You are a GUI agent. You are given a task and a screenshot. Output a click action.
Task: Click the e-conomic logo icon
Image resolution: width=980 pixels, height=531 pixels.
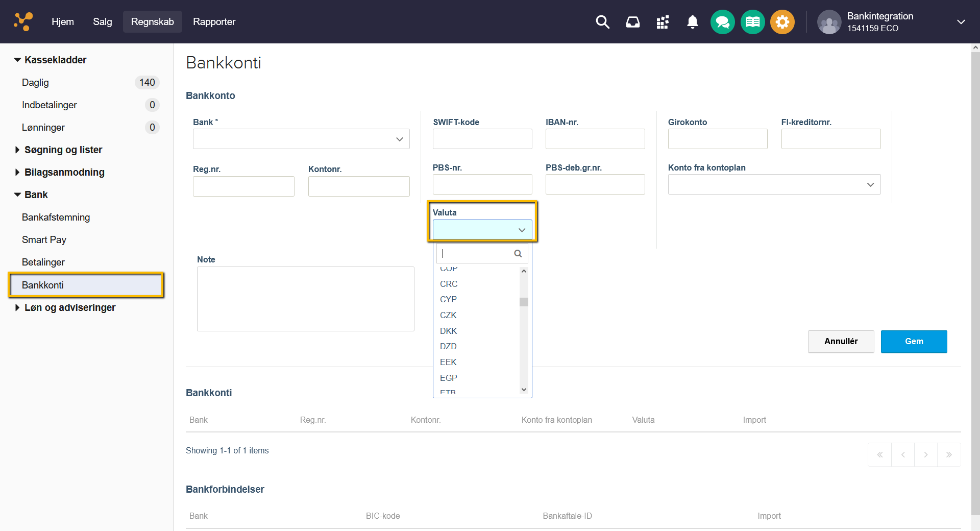click(23, 21)
